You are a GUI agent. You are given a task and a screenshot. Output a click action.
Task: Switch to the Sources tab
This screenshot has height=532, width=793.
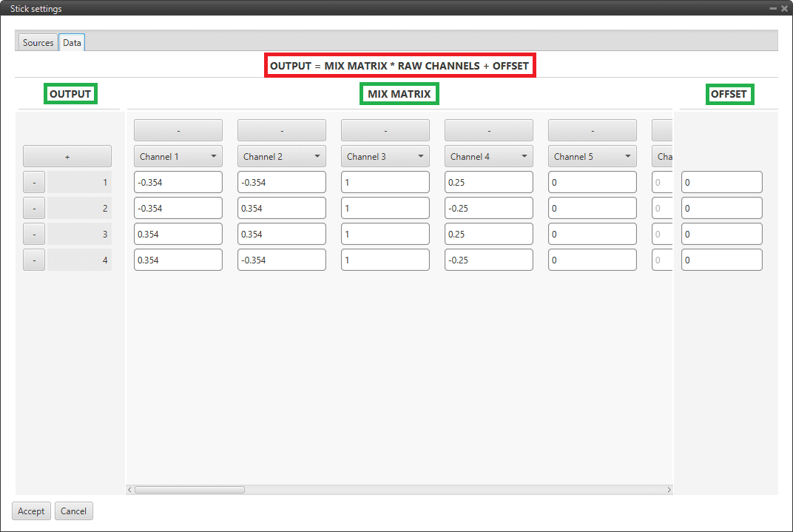(x=38, y=43)
